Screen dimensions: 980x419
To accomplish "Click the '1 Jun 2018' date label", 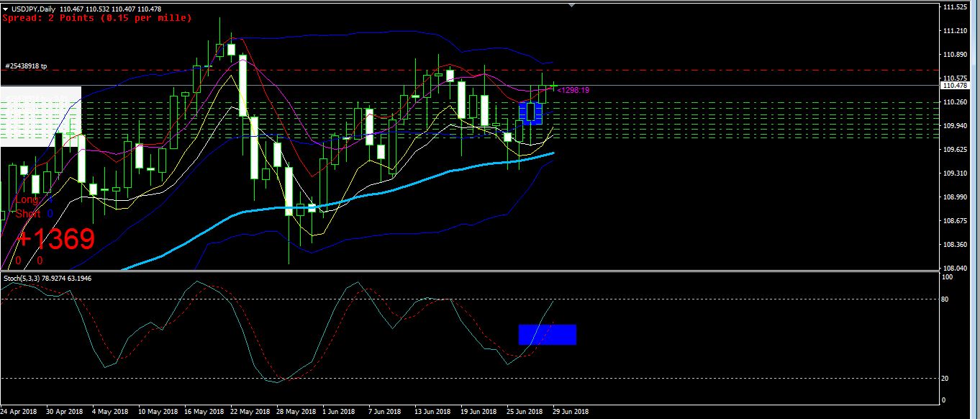I will tap(340, 412).
